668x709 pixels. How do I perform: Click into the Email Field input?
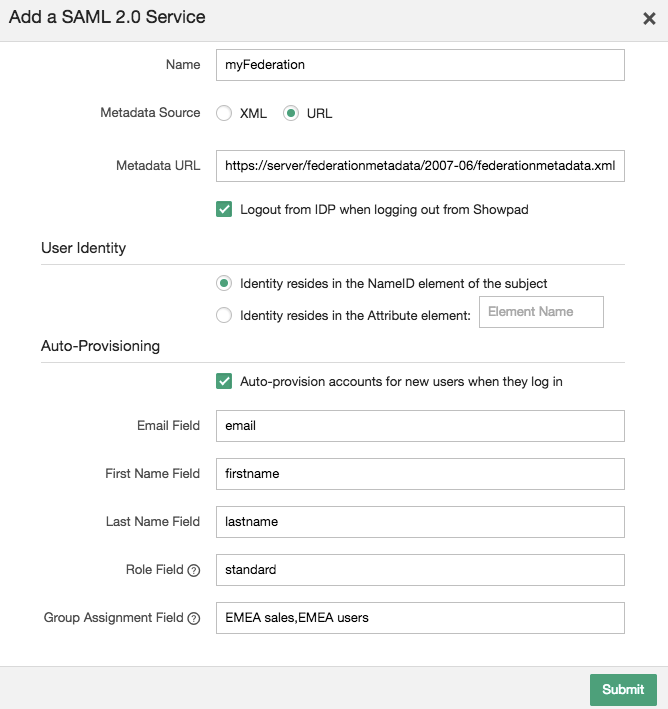click(x=419, y=425)
